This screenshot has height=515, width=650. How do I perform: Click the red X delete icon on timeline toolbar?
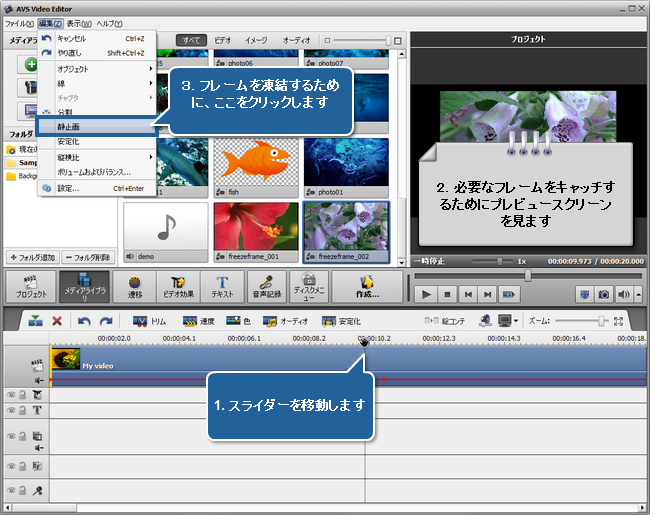point(57,321)
